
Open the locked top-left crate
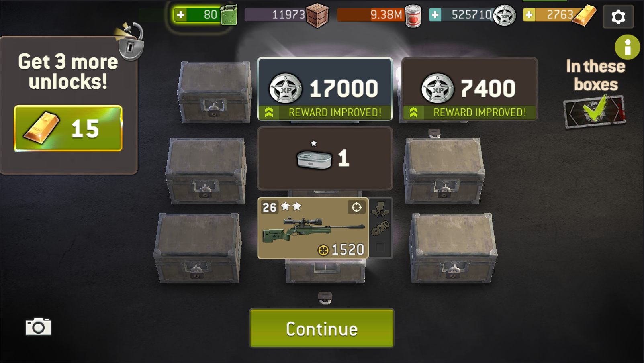[215, 92]
